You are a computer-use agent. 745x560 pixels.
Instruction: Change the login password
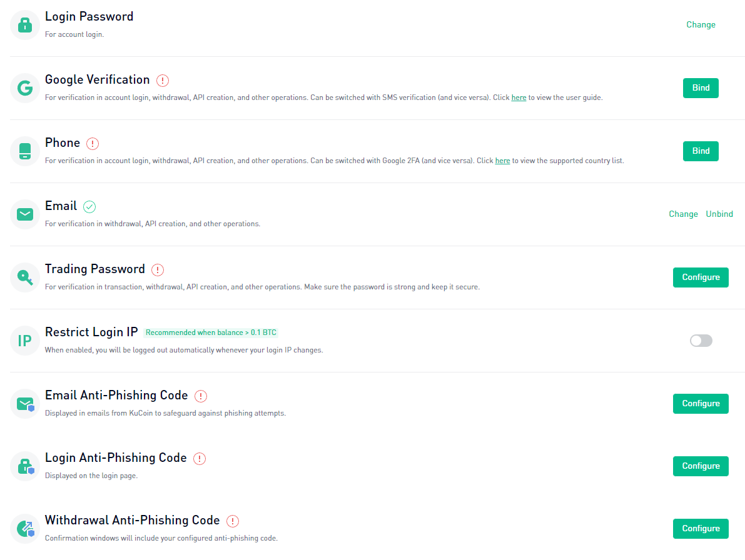(701, 24)
